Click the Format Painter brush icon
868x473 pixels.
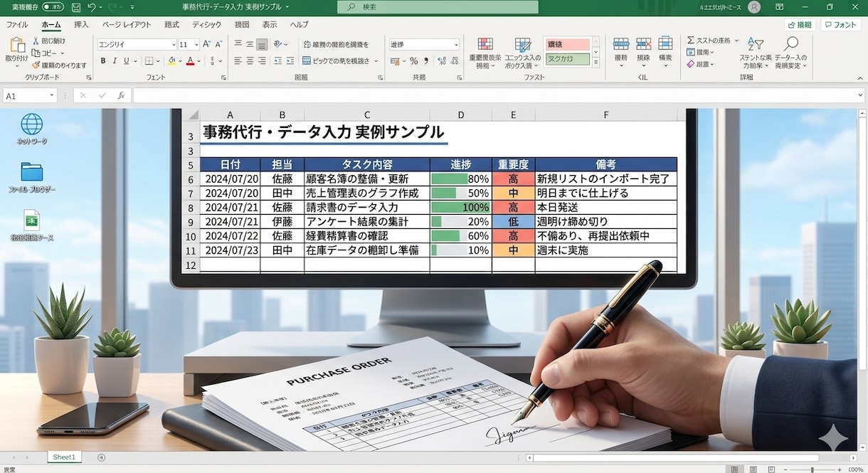coord(36,65)
